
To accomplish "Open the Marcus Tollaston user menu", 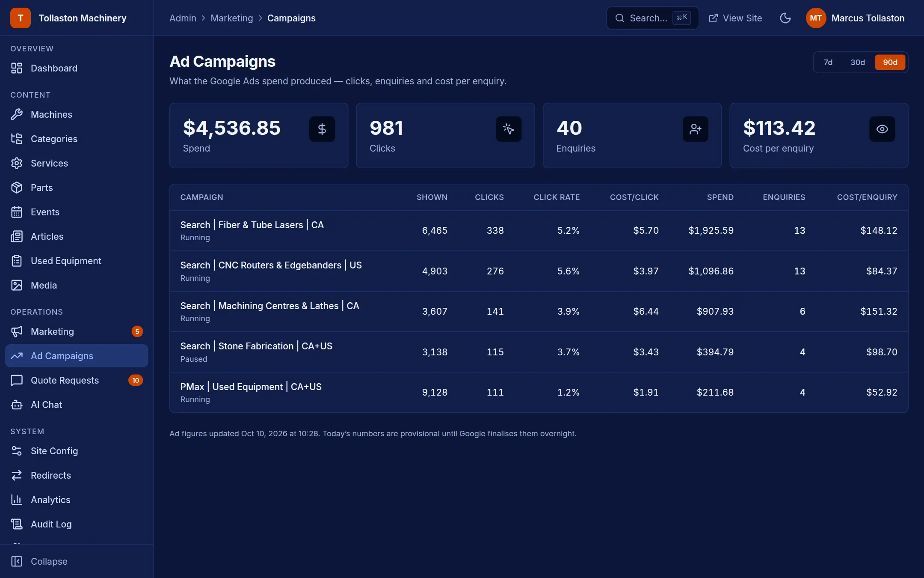I will [856, 18].
